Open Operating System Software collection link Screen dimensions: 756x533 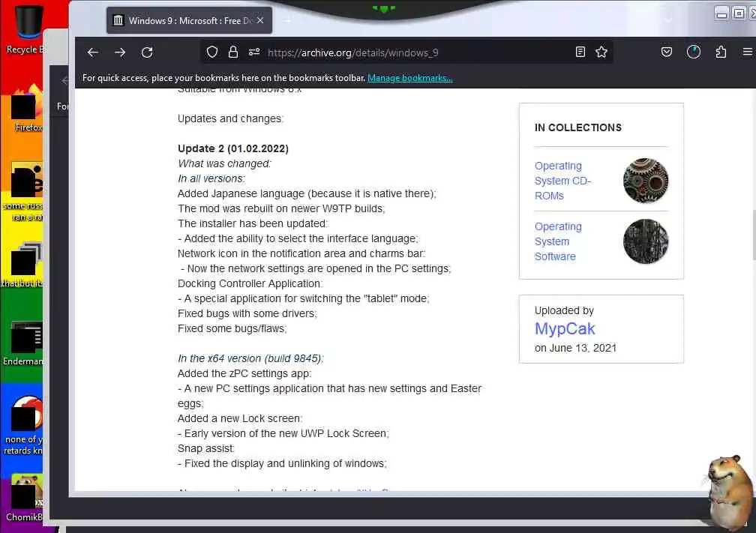click(558, 241)
